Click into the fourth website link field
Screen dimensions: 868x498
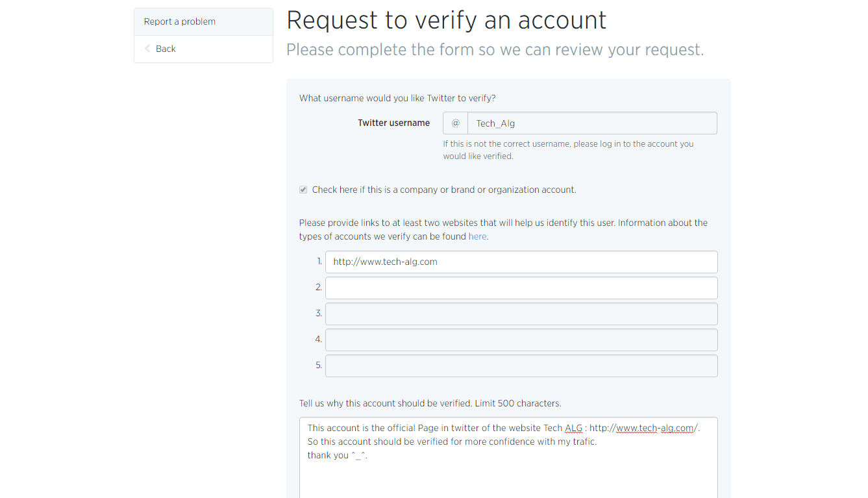pyautogui.click(x=521, y=340)
